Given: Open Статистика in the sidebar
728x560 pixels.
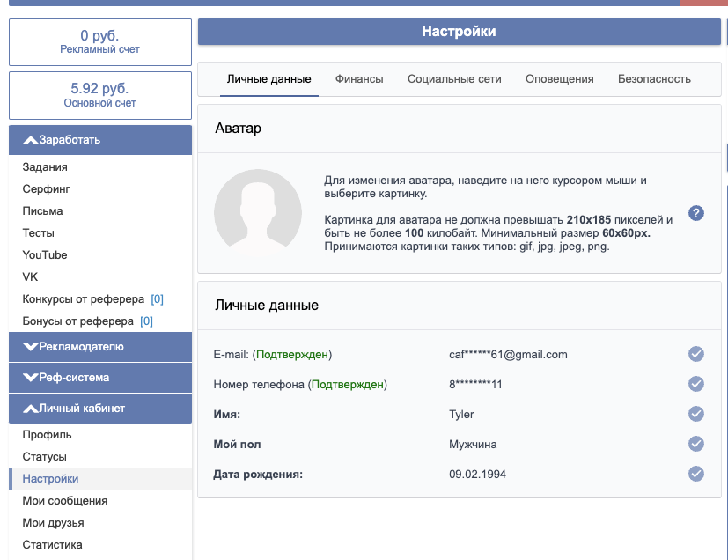Looking at the screenshot, I should 52,545.
